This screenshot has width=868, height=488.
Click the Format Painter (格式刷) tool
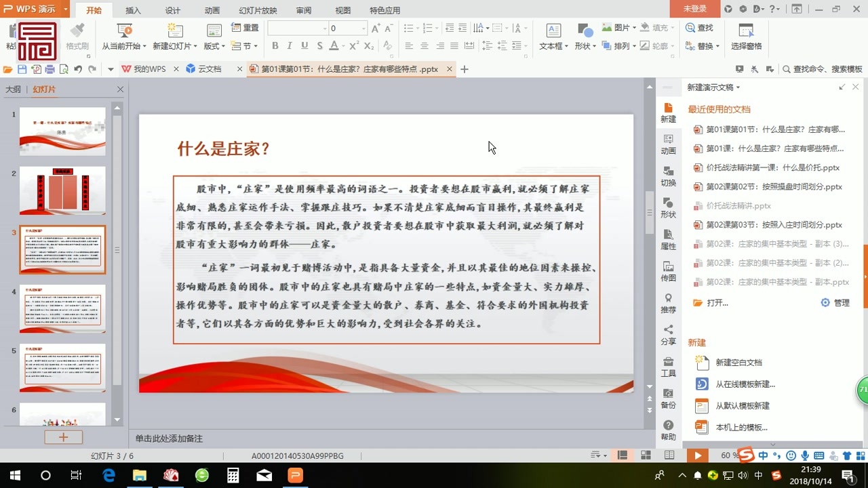pos(77,37)
